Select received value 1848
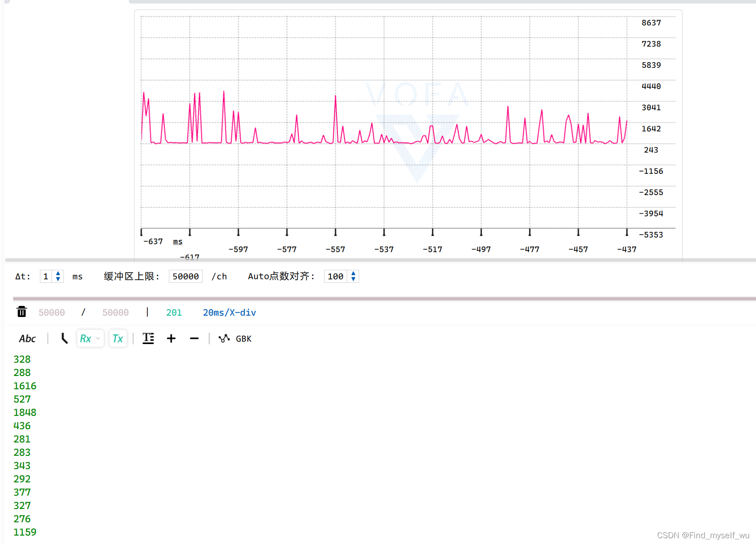756x544 pixels. pos(25,412)
